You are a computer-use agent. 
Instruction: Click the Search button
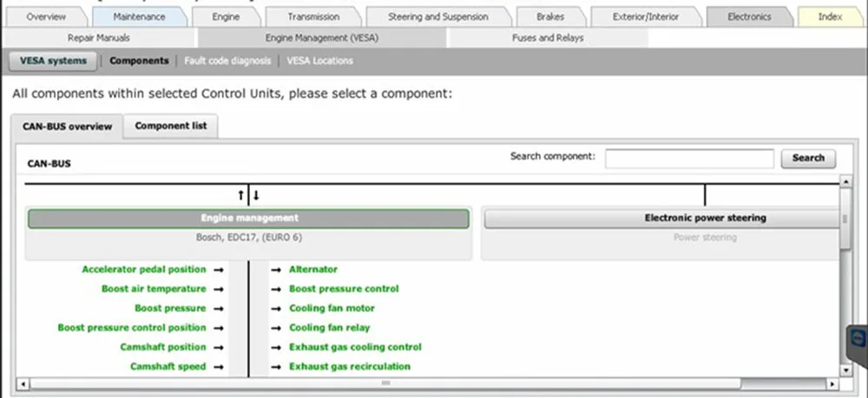(808, 158)
